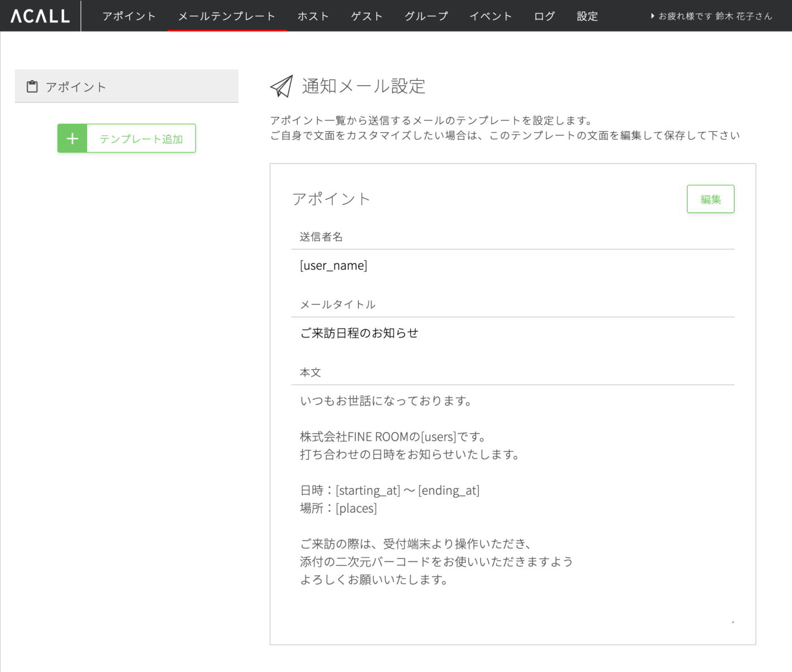Click the 添付の二次元バーコード... line
Screen dimensions: 792x672
[x=436, y=562]
